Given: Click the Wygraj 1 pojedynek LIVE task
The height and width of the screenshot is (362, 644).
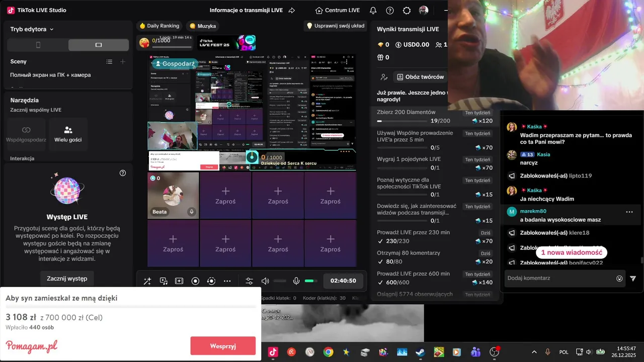Looking at the screenshot, I should [x=435, y=163].
